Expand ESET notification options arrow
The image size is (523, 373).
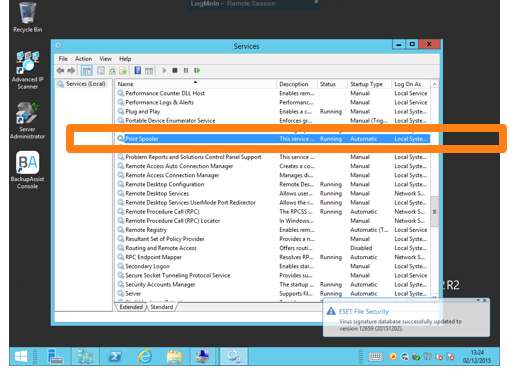click(x=478, y=301)
